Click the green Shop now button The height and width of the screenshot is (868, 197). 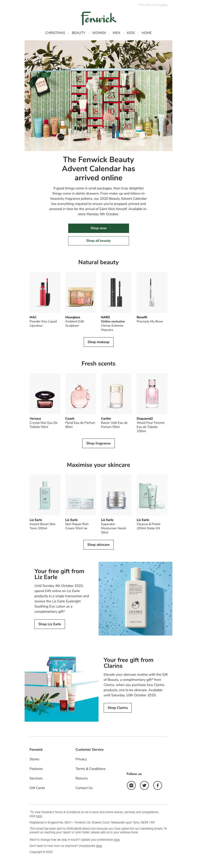click(98, 228)
